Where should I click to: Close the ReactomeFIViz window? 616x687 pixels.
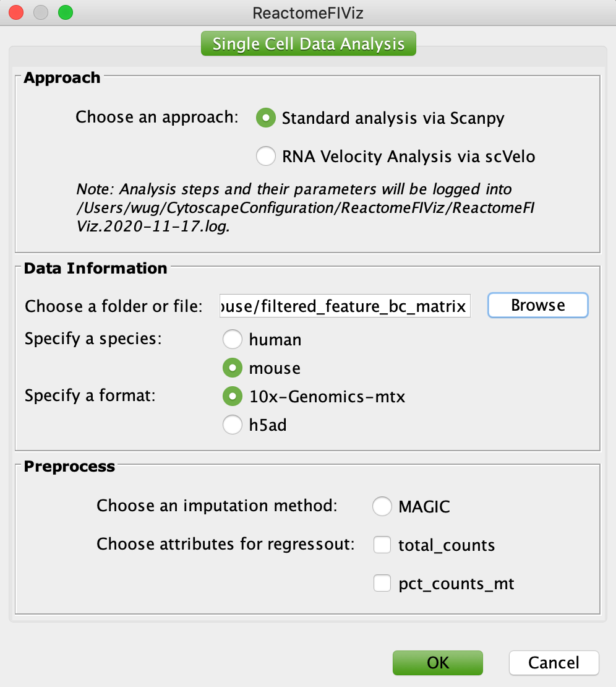(16, 12)
